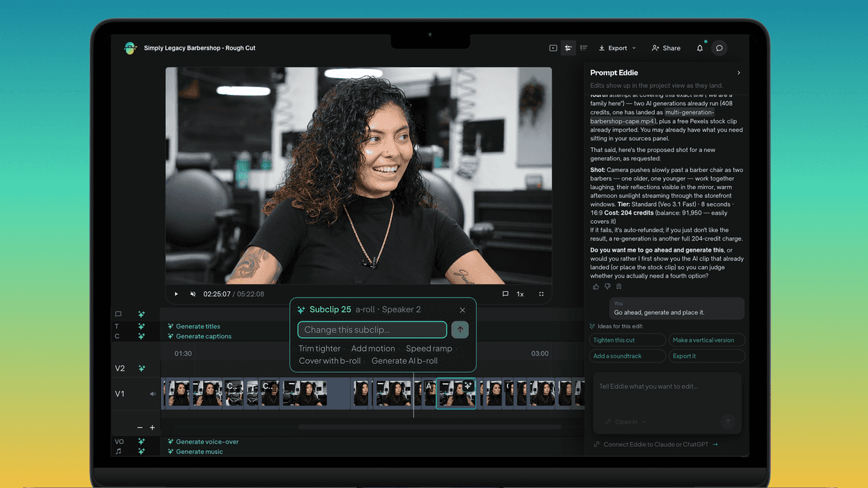Unmute the preview audio
This screenshot has width=868, height=488.
(193, 294)
